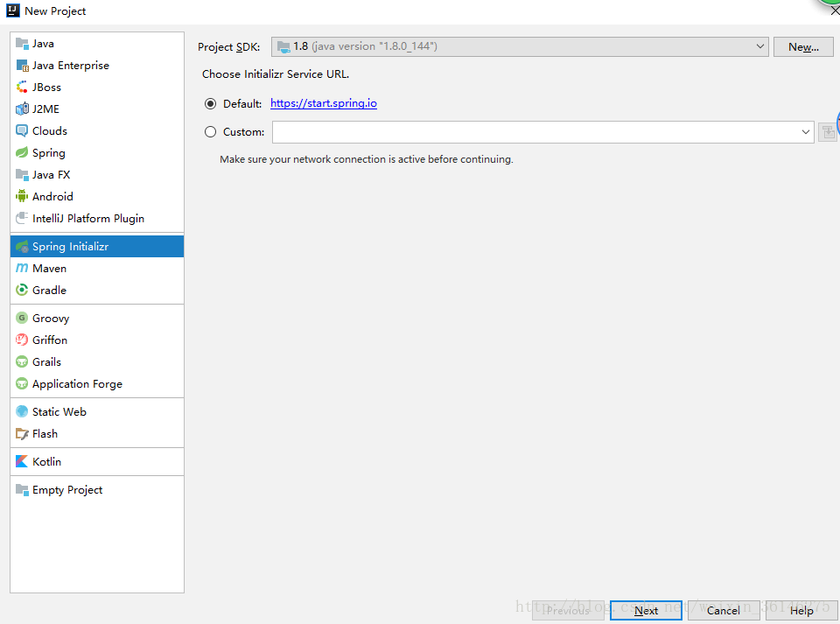The image size is (840, 624).
Task: Click the Gradle icon
Action: 22,291
